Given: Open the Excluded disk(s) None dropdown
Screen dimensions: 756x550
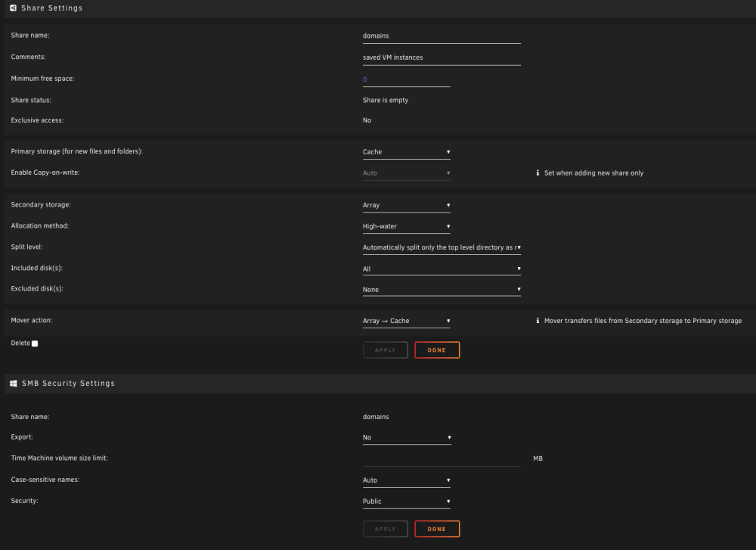Looking at the screenshot, I should click(x=442, y=290).
